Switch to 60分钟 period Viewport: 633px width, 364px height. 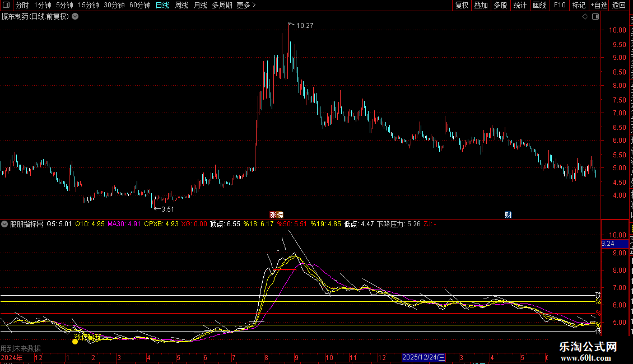[139, 5]
